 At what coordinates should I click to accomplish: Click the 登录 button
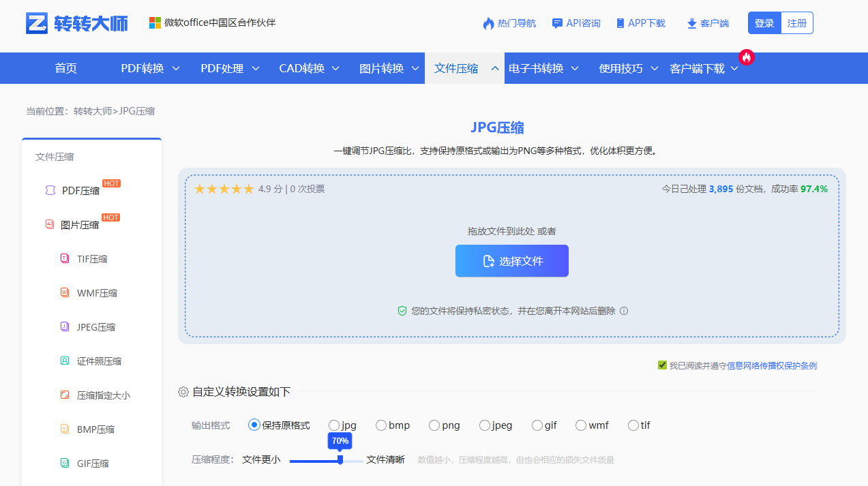(x=764, y=23)
